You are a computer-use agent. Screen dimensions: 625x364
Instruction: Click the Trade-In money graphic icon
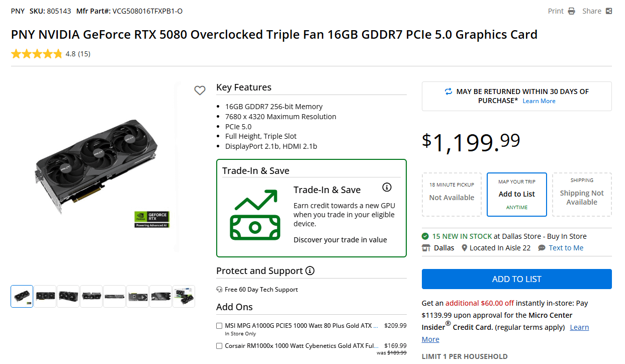254,215
